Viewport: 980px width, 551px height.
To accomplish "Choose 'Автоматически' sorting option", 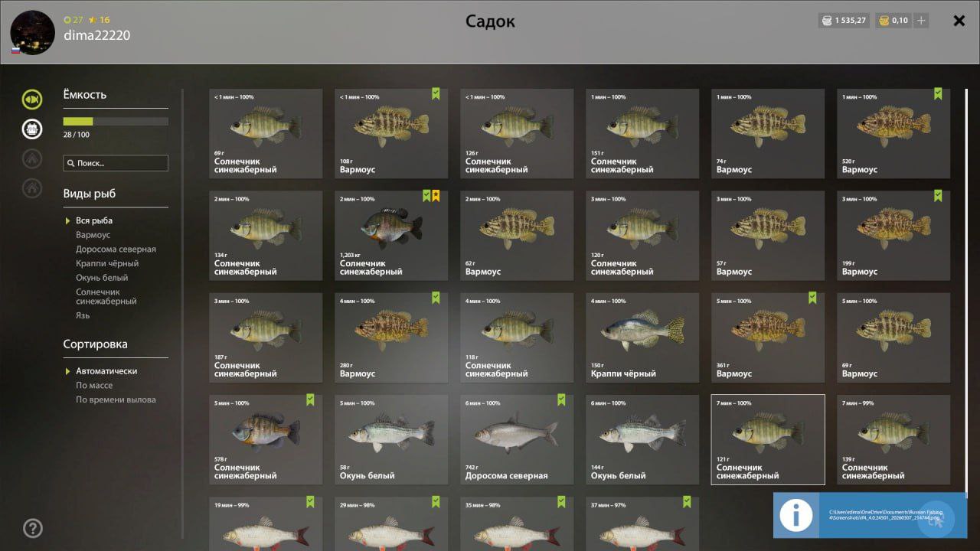I will (106, 371).
